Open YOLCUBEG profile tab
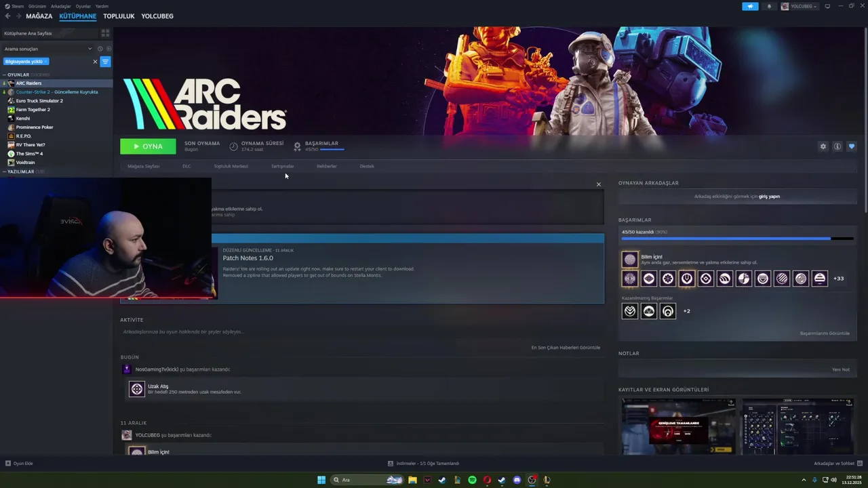The image size is (868, 488). pyautogui.click(x=157, y=16)
